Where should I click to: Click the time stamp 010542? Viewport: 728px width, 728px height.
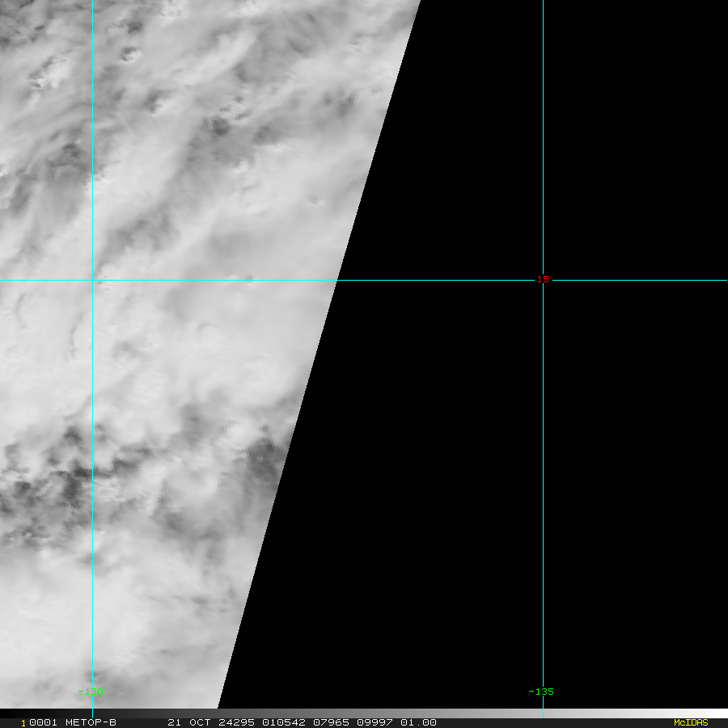point(284,722)
